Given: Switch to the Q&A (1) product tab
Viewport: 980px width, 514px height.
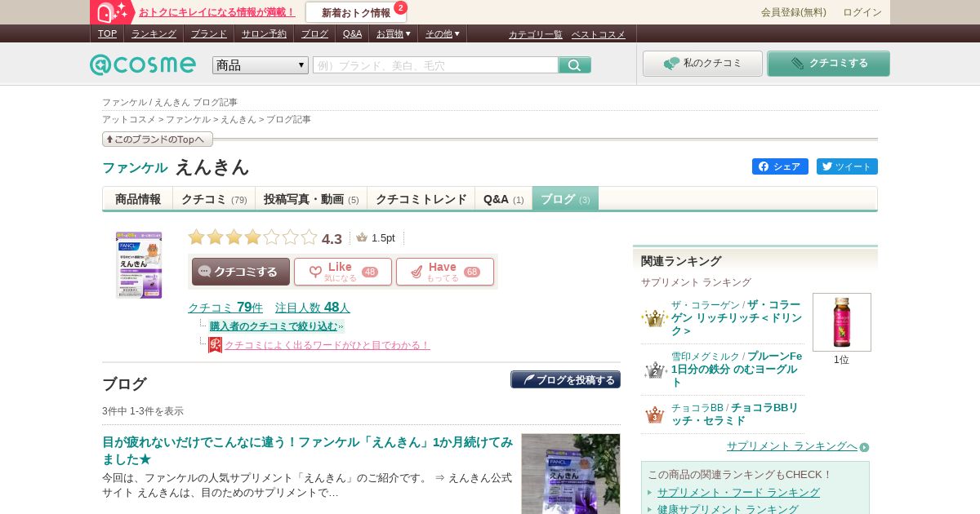Looking at the screenshot, I should coord(504,199).
